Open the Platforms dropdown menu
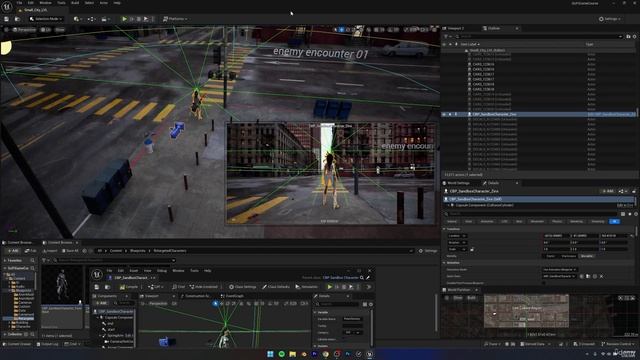 pyautogui.click(x=175, y=19)
